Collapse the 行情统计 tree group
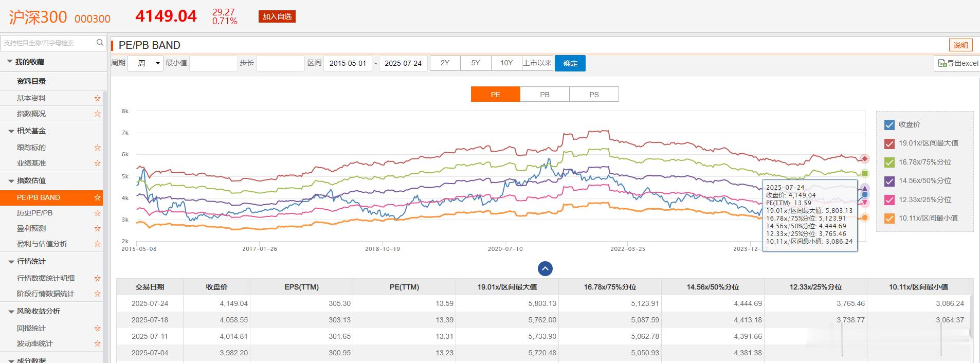This screenshot has height=363, width=980. point(11,262)
